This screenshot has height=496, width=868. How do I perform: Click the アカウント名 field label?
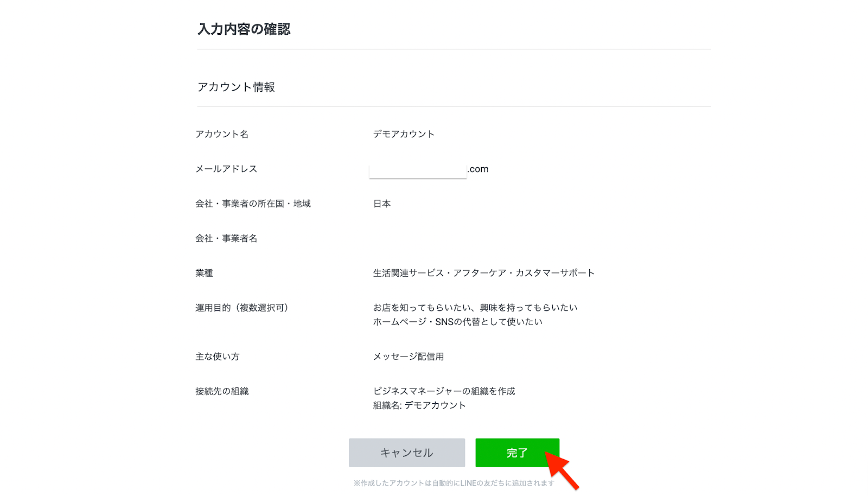click(222, 134)
